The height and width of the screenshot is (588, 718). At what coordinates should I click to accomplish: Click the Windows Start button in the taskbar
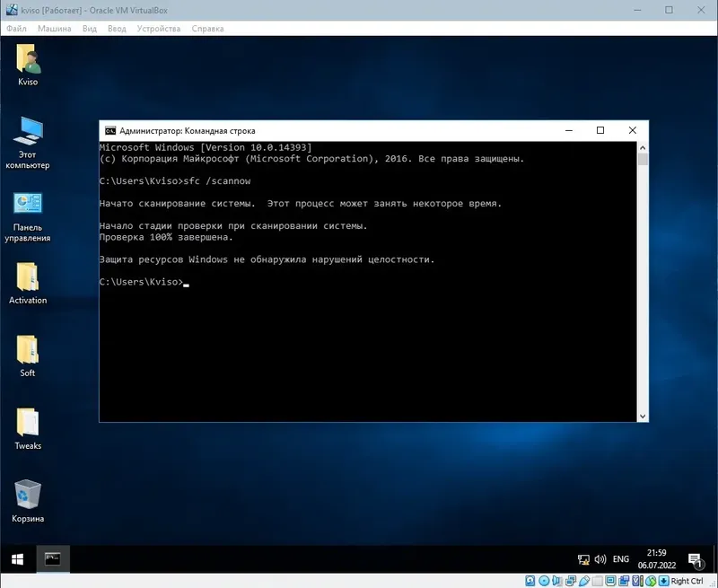15,557
